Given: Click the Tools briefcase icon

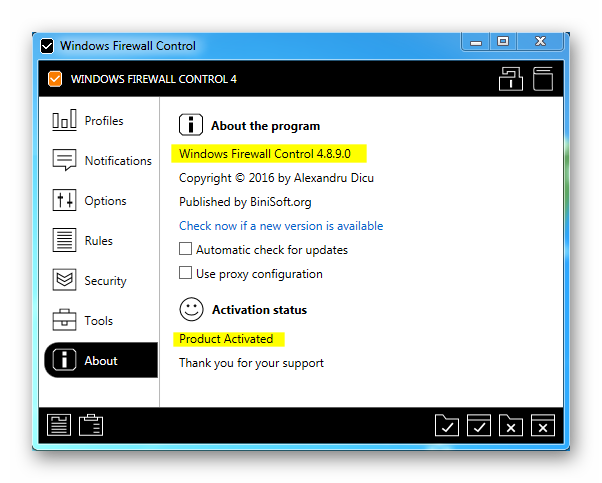Looking at the screenshot, I should (x=64, y=320).
